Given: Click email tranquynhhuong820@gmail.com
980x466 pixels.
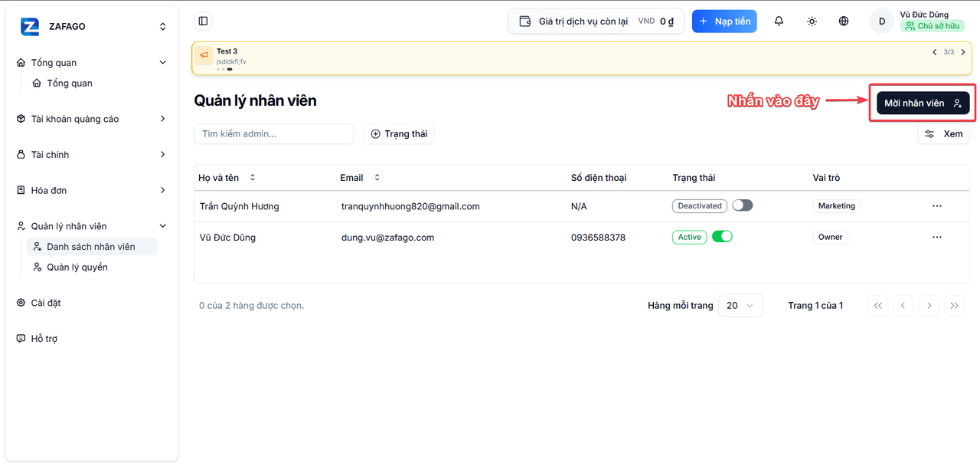Looking at the screenshot, I should point(410,206).
